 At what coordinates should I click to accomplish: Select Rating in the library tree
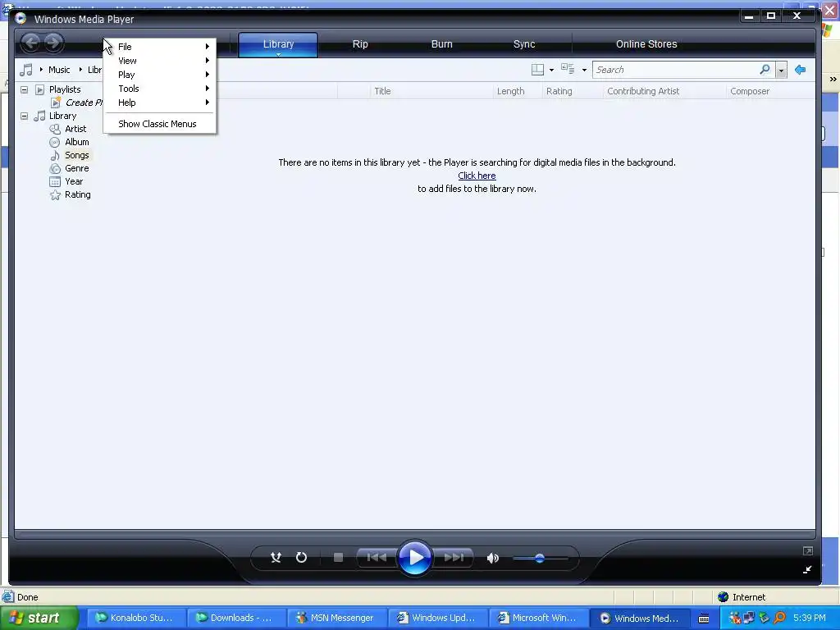[78, 194]
